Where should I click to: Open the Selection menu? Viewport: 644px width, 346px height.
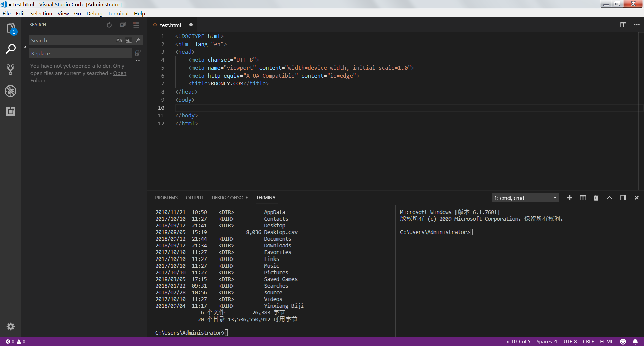pyautogui.click(x=41, y=14)
